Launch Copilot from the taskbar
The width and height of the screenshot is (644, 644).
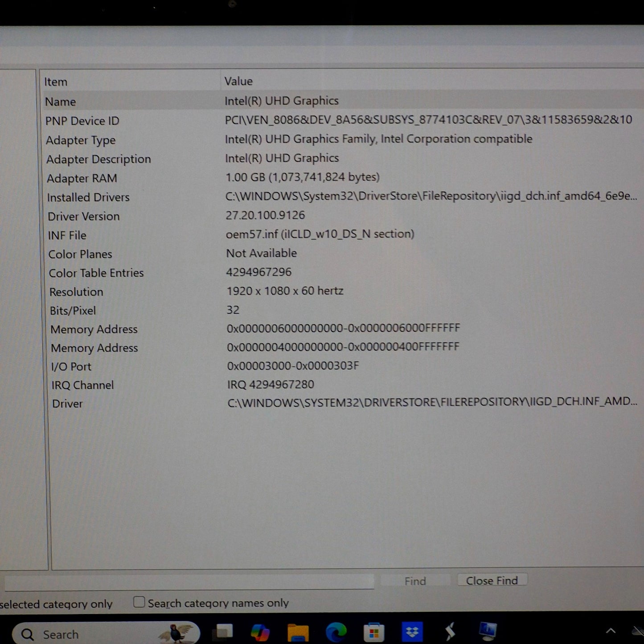click(260, 632)
